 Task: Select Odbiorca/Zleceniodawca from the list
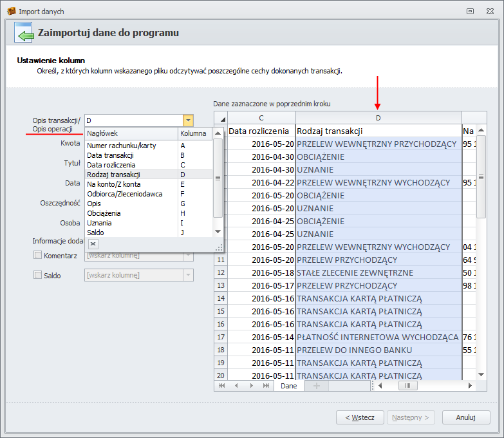tap(124, 194)
